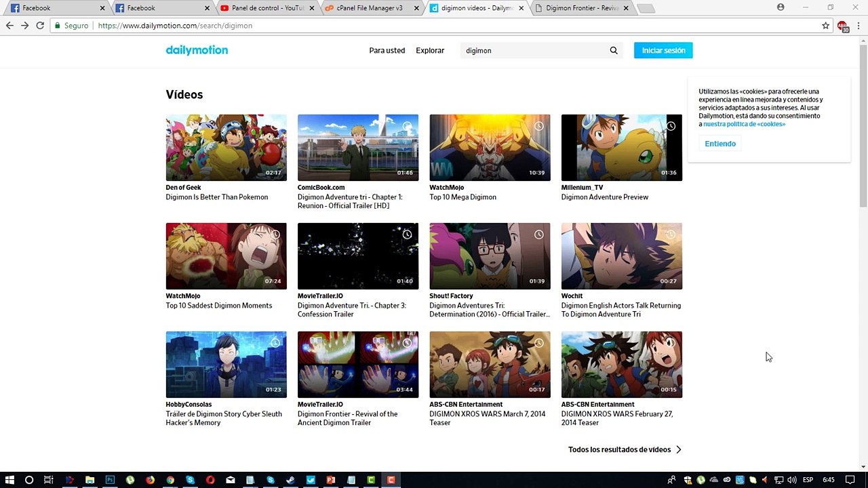
Task: Click the browser address bar URL
Action: pos(175,26)
